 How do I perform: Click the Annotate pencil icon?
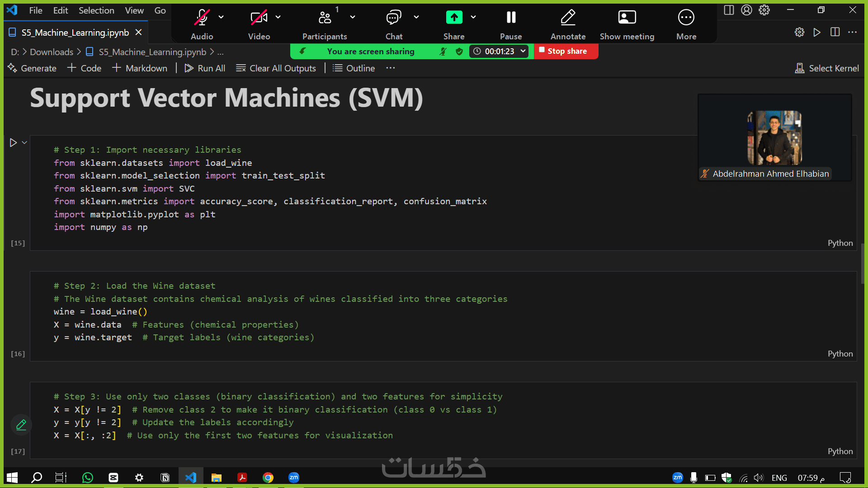point(568,18)
